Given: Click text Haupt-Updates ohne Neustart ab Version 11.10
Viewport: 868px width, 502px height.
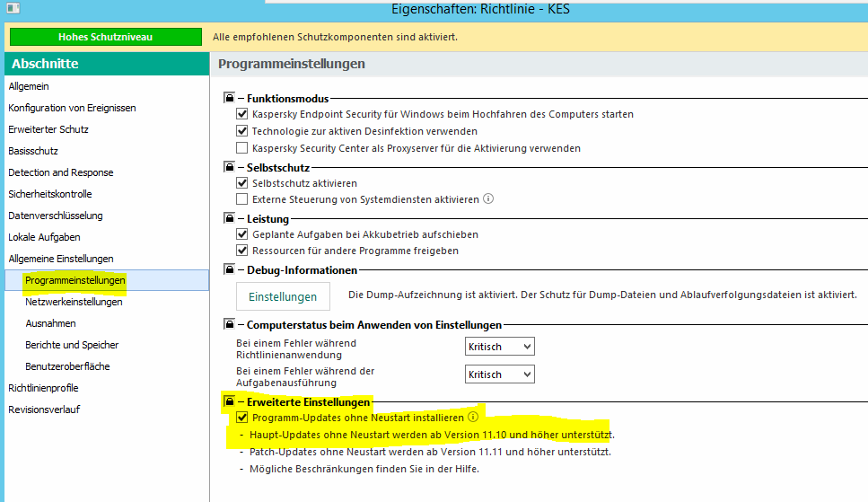Looking at the screenshot, I should [x=432, y=435].
